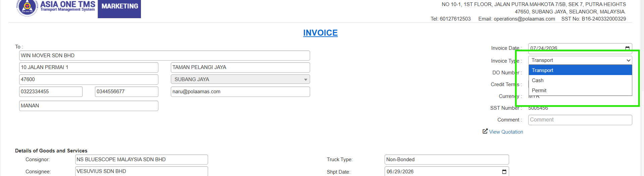Image resolution: width=644 pixels, height=176 pixels.
Task: Click the Shpt Date 06/29/2026 field
Action: (447, 172)
